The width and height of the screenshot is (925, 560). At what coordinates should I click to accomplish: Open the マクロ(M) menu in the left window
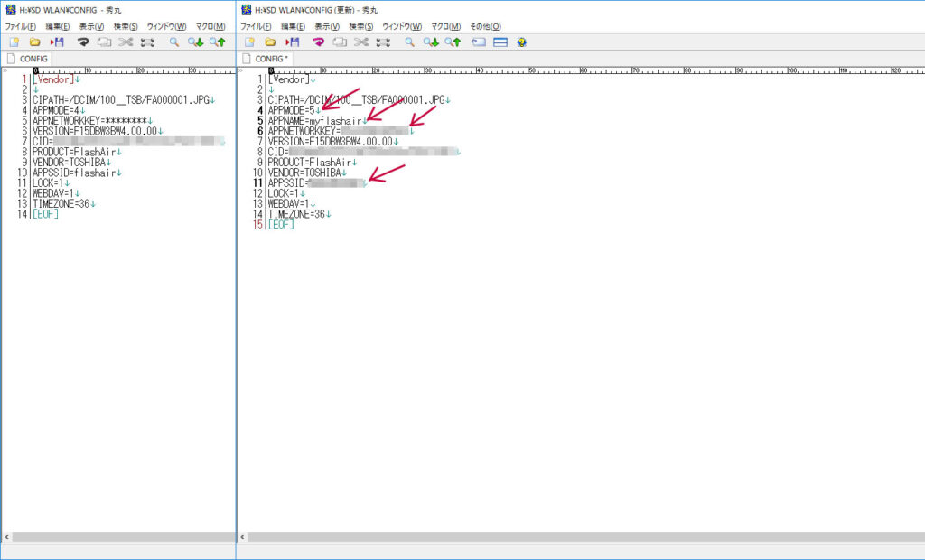coord(210,26)
